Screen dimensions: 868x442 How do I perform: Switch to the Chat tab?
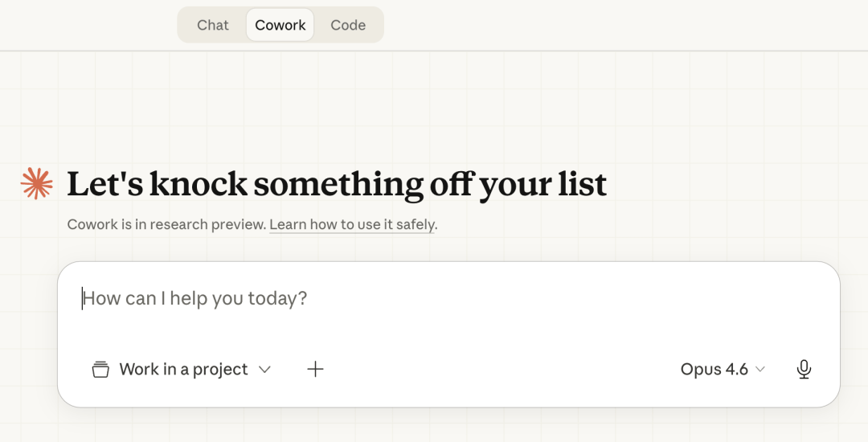pyautogui.click(x=213, y=25)
